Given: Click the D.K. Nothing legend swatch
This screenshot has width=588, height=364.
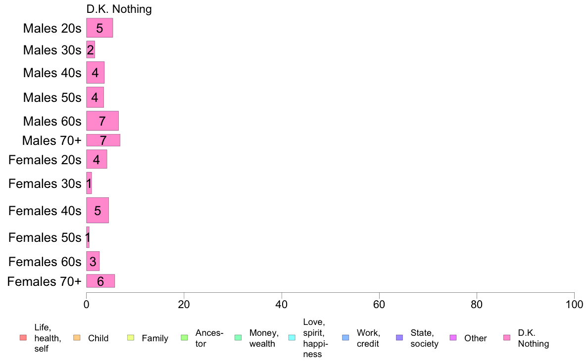Looking at the screenshot, I should point(507,338).
